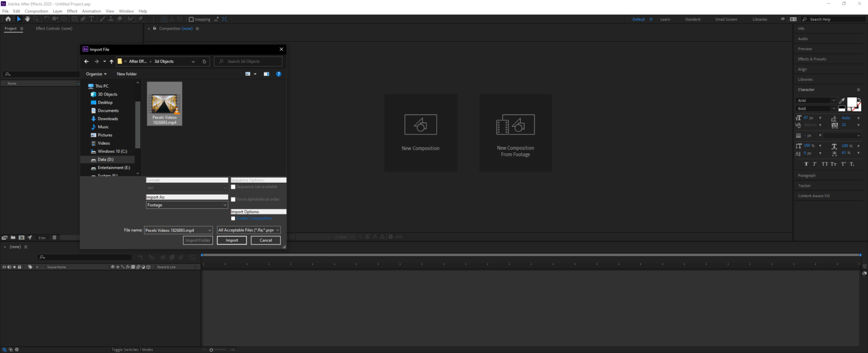Screen dimensions: 868x353
Task: Activate the Pen tool
Action: click(84, 19)
